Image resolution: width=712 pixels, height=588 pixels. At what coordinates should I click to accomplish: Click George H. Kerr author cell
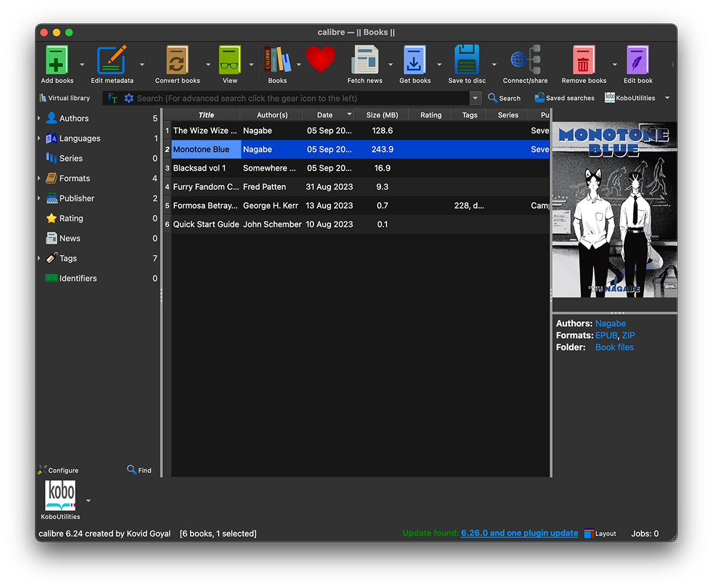(270, 206)
